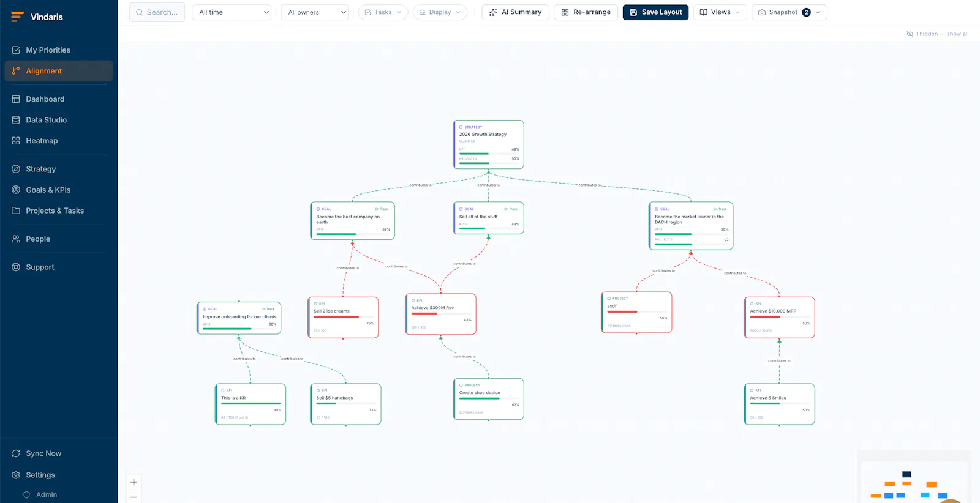Image resolution: width=980 pixels, height=503 pixels.
Task: Click the Views book icon
Action: 704,12
